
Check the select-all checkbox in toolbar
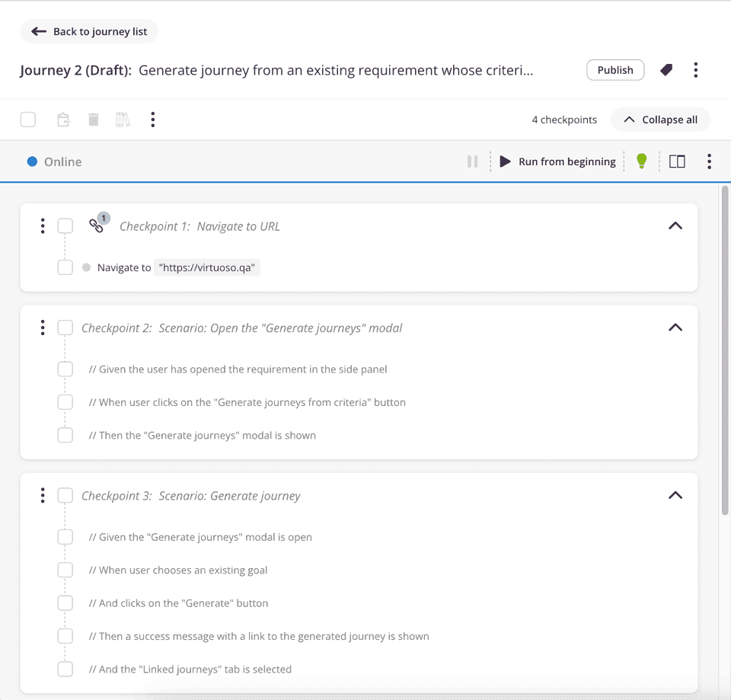coord(28,120)
